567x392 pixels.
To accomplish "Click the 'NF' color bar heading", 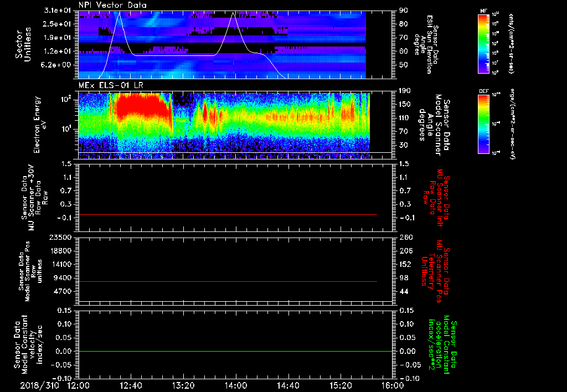I will pyautogui.click(x=484, y=11).
